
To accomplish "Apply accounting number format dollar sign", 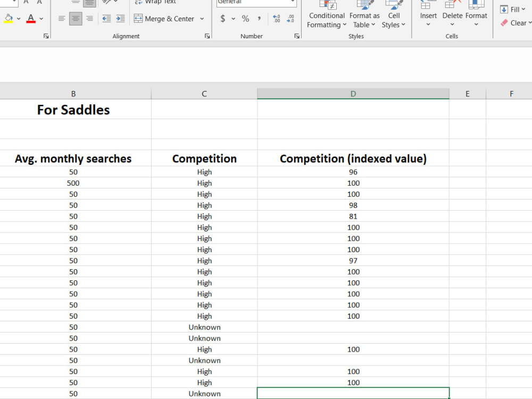I will pyautogui.click(x=222, y=19).
